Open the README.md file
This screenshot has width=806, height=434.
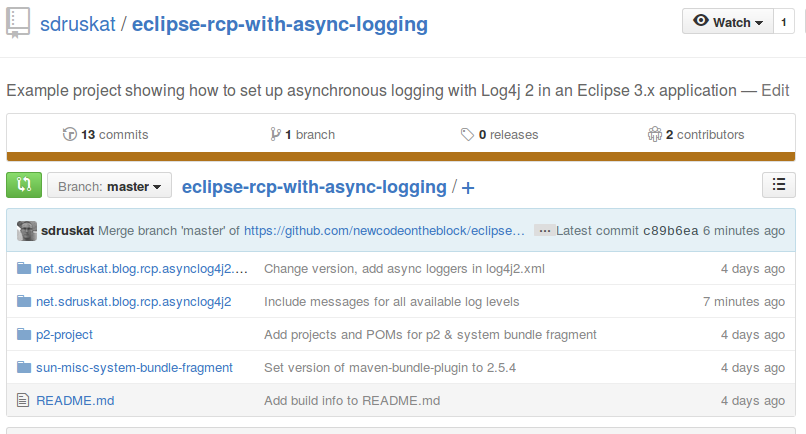(x=75, y=401)
